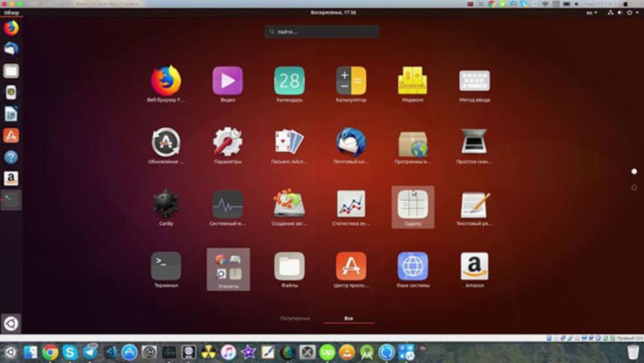Open Finder in the macOS dock

30,352
